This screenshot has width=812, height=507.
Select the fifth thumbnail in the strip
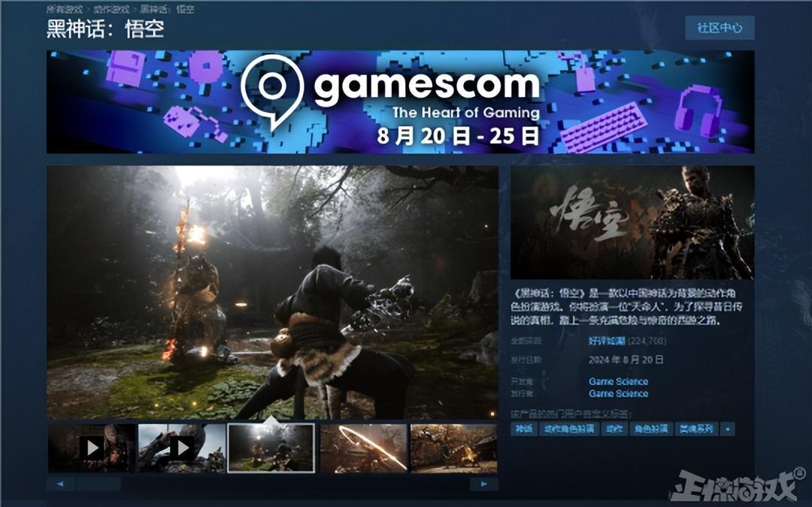click(x=453, y=448)
